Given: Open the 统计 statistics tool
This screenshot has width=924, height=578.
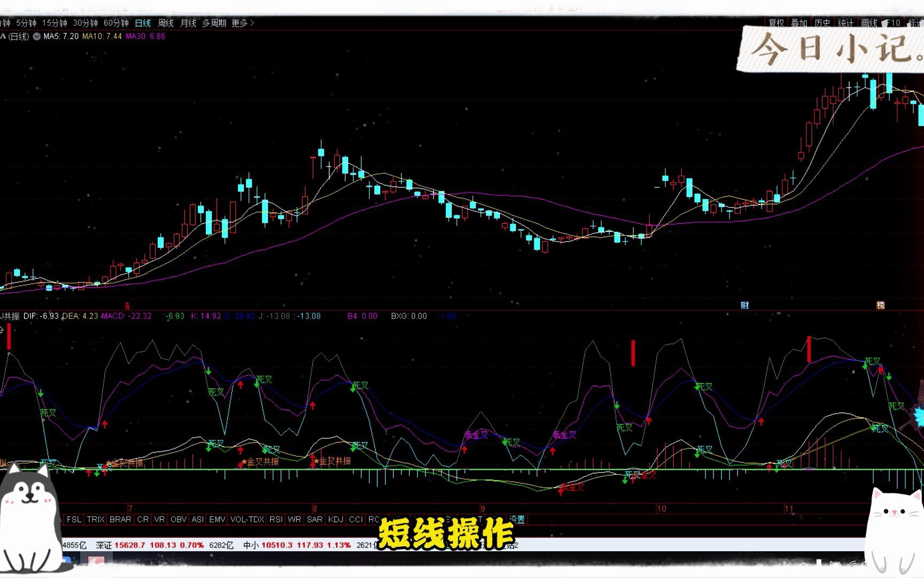Looking at the screenshot, I should tap(845, 24).
